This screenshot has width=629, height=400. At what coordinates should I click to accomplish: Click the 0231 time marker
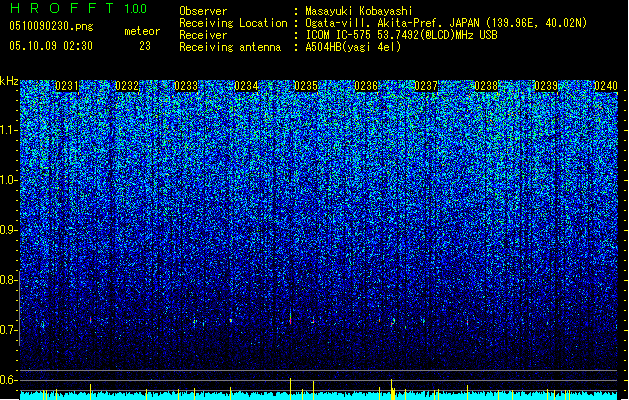point(67,86)
